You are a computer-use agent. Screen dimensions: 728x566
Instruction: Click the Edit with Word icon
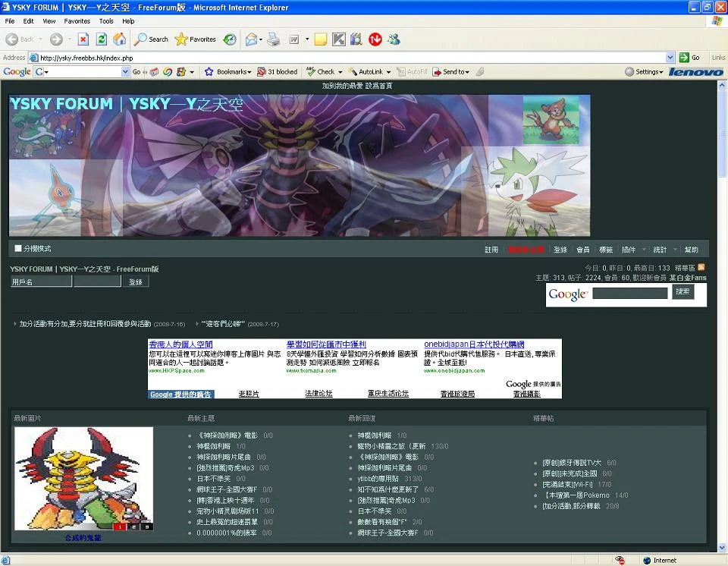(x=294, y=39)
